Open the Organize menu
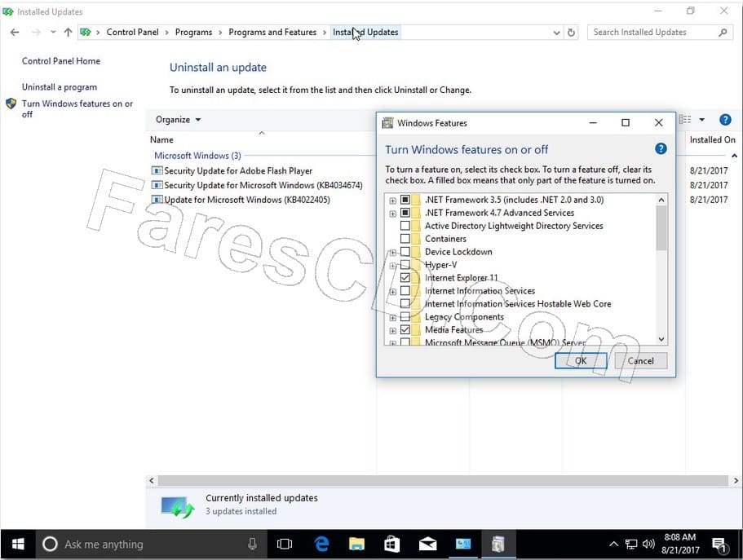This screenshot has height=560, width=743. click(178, 120)
